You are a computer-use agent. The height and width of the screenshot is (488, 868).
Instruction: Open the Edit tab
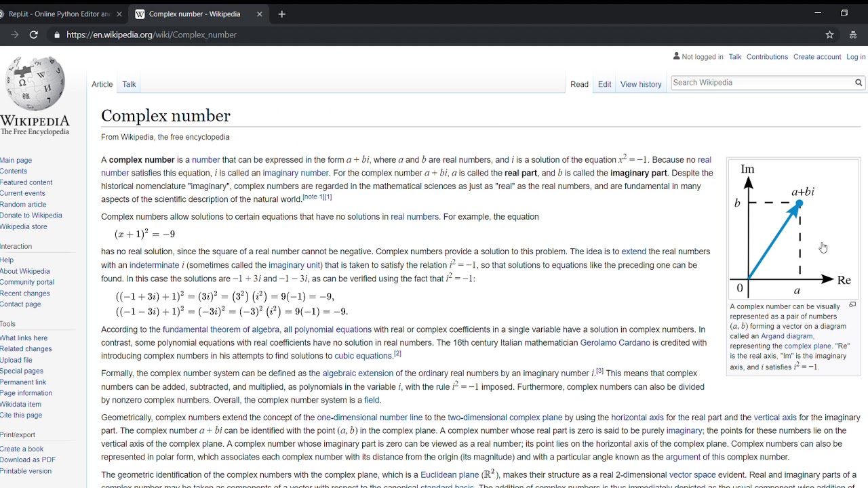pos(604,84)
